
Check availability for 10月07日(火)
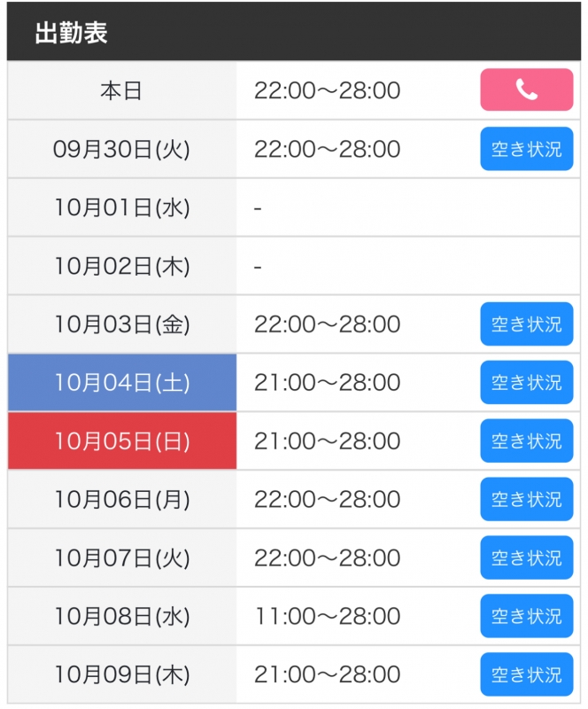526,558
